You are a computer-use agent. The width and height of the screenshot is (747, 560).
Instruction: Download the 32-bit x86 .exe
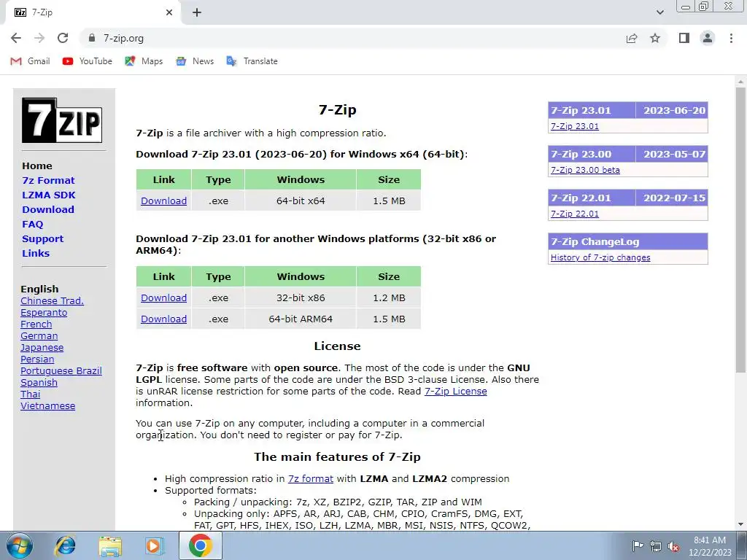click(x=163, y=298)
